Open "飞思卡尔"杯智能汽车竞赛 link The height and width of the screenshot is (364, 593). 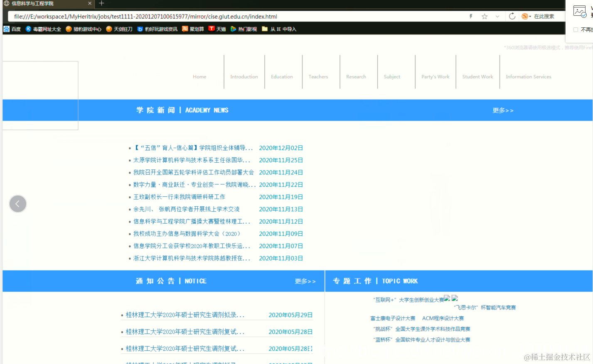tap(485, 308)
